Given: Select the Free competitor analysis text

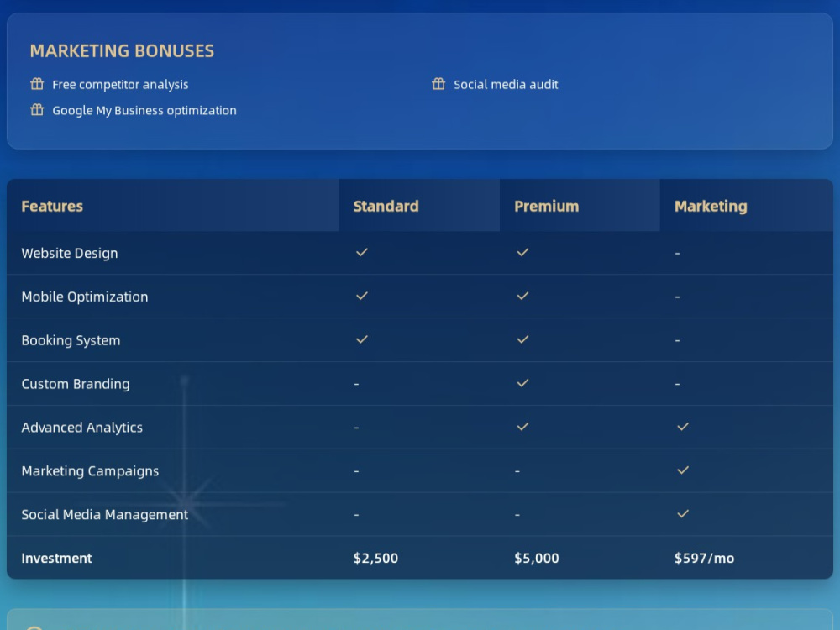Looking at the screenshot, I should (120, 85).
